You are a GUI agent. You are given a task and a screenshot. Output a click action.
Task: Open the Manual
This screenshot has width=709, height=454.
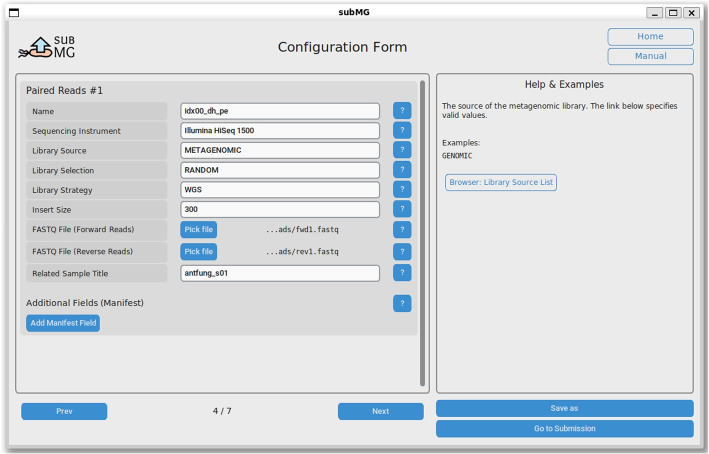(650, 56)
